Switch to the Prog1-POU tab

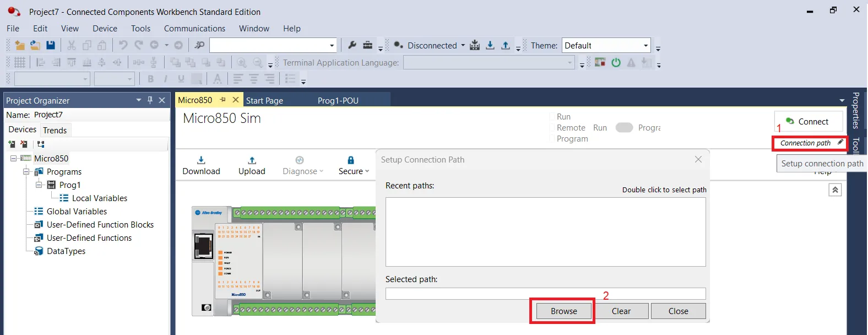338,100
